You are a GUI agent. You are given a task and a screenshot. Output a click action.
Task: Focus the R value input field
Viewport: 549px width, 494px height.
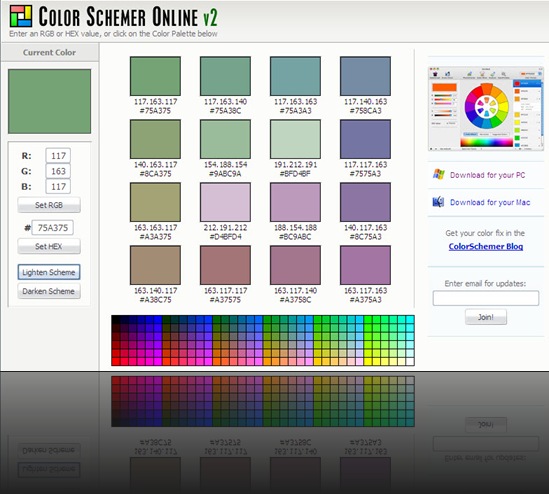click(x=58, y=156)
